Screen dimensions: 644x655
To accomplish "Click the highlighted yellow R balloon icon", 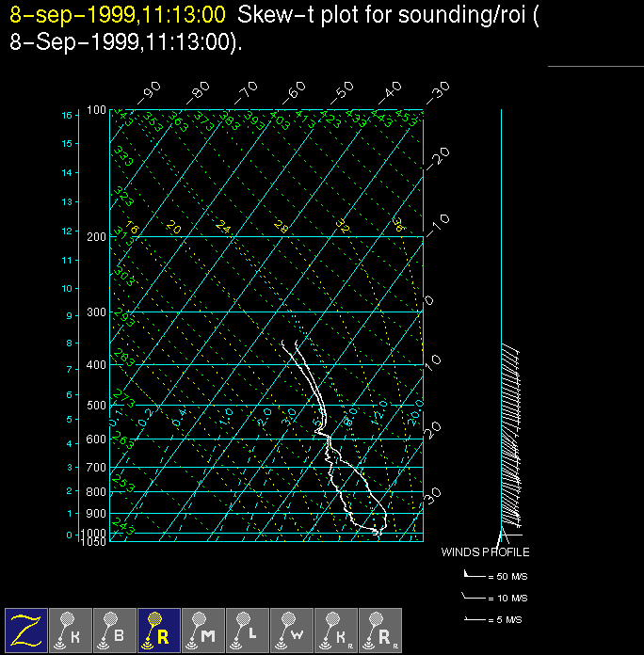I will [159, 630].
